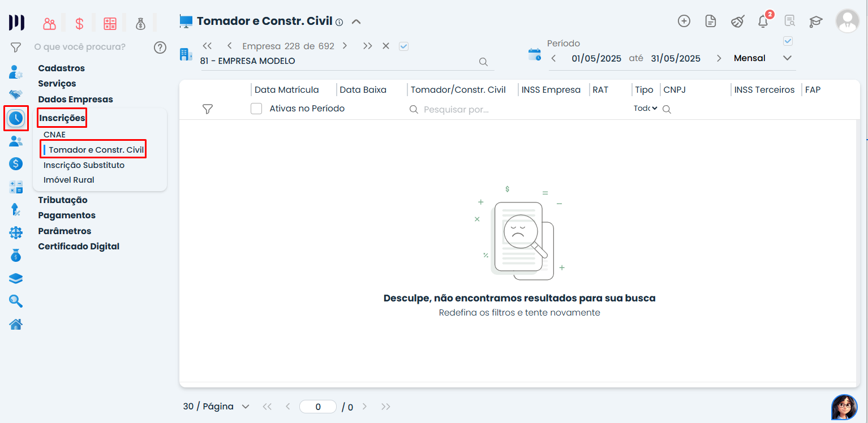Open the user settings module in the sidebar
868x423 pixels.
(16, 72)
